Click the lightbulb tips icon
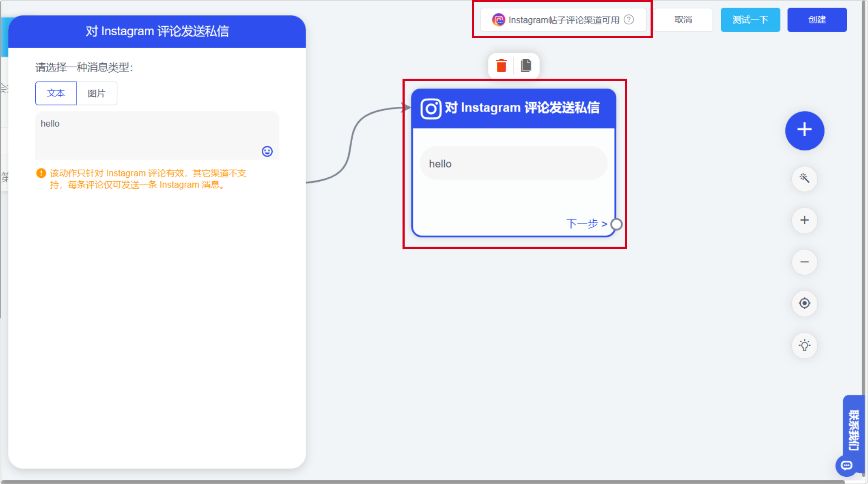 pyautogui.click(x=804, y=345)
